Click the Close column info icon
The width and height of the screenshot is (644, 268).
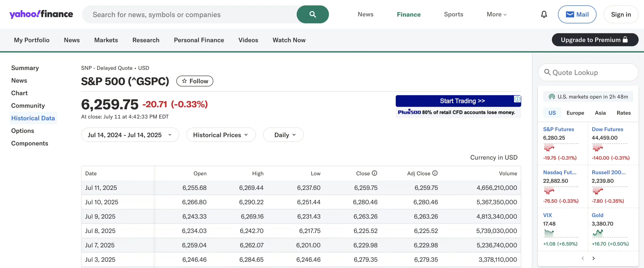[375, 173]
